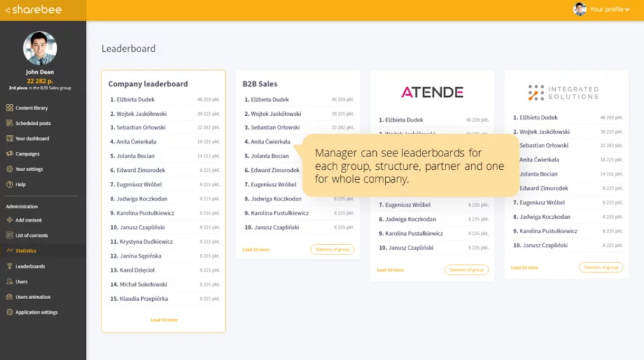
Task: Open the Users animation section
Action: 33,297
